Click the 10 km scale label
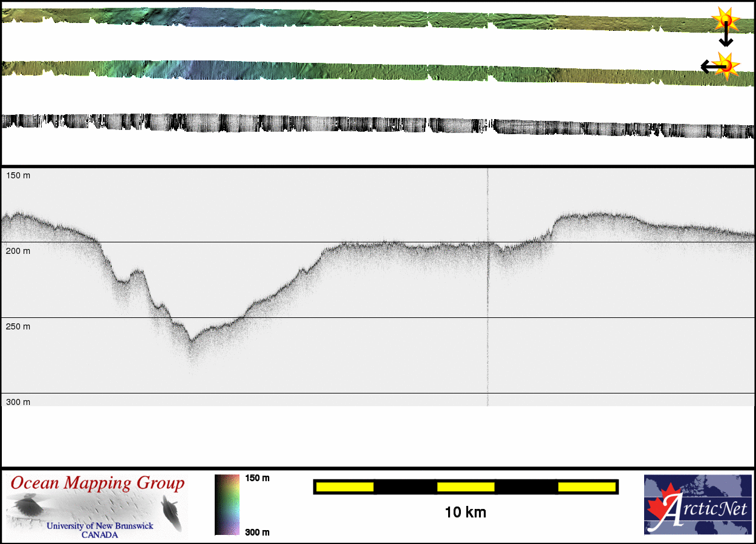Screen dimensions: 756x544 click(x=465, y=513)
